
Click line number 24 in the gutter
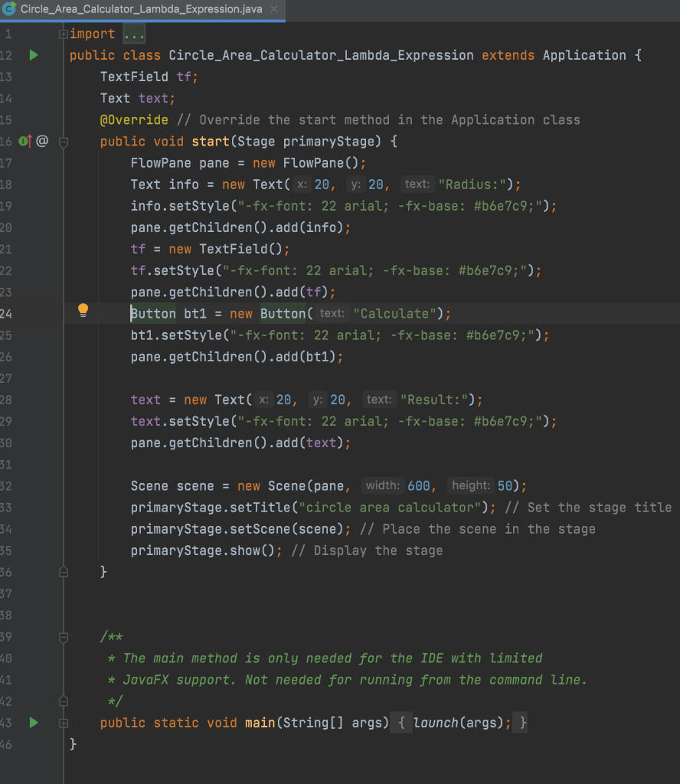6,313
